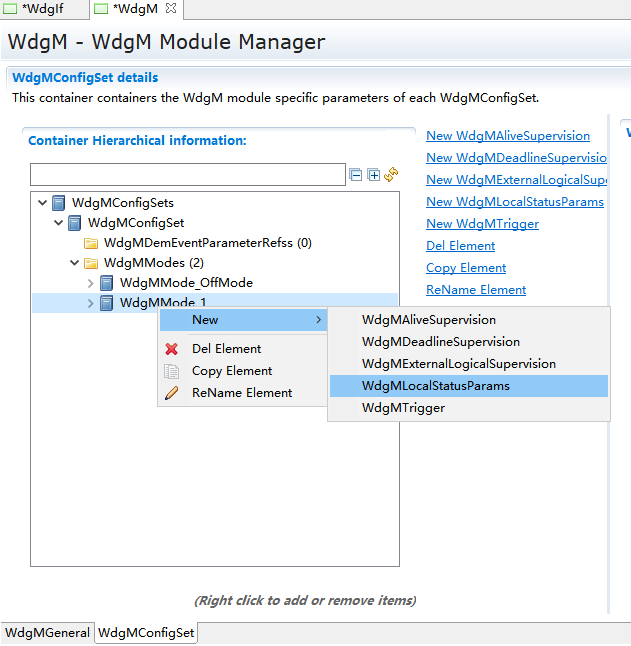Click the WdgMModes folder icon
Screen dimensions: 631x646
click(91, 263)
